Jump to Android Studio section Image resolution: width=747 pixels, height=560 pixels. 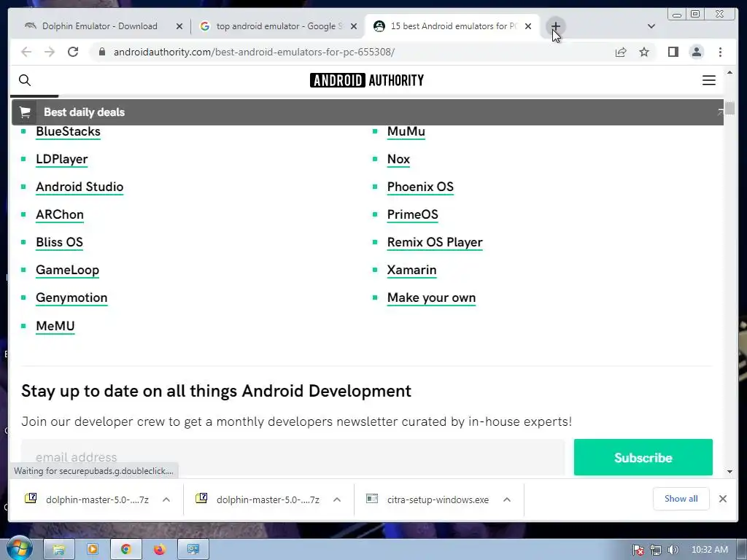click(x=80, y=187)
